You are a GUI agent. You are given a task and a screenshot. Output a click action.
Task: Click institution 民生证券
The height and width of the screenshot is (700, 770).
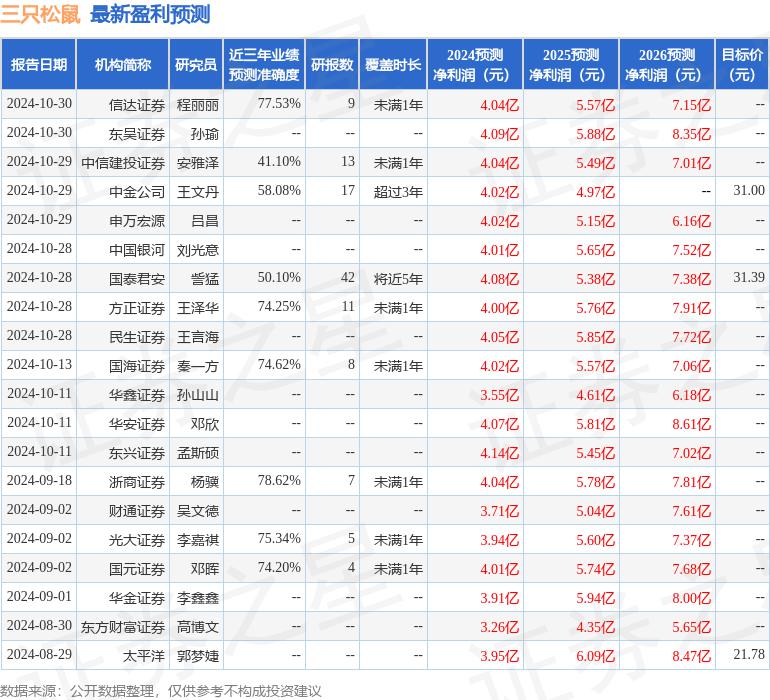click(x=137, y=336)
